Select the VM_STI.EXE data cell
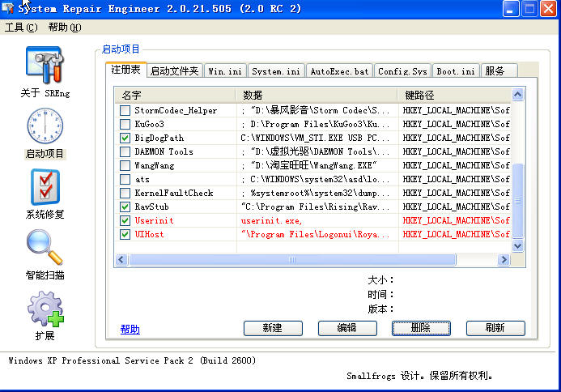This screenshot has width=561, height=392. coord(315,138)
